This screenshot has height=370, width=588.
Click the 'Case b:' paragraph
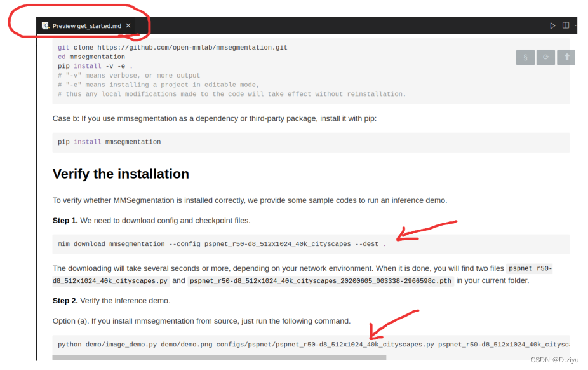click(x=215, y=119)
